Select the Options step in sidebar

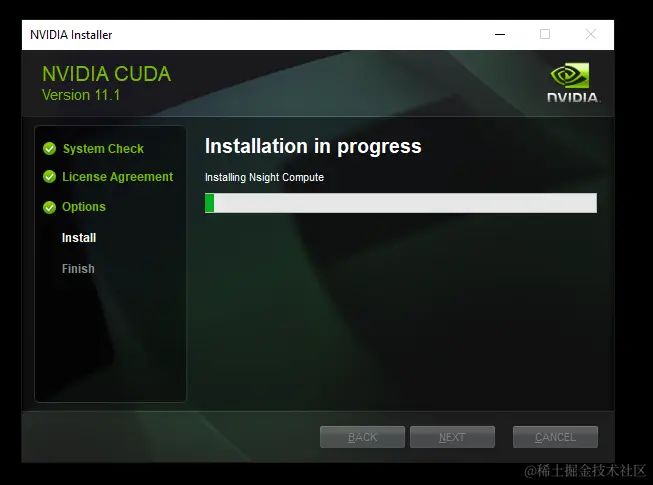click(84, 207)
